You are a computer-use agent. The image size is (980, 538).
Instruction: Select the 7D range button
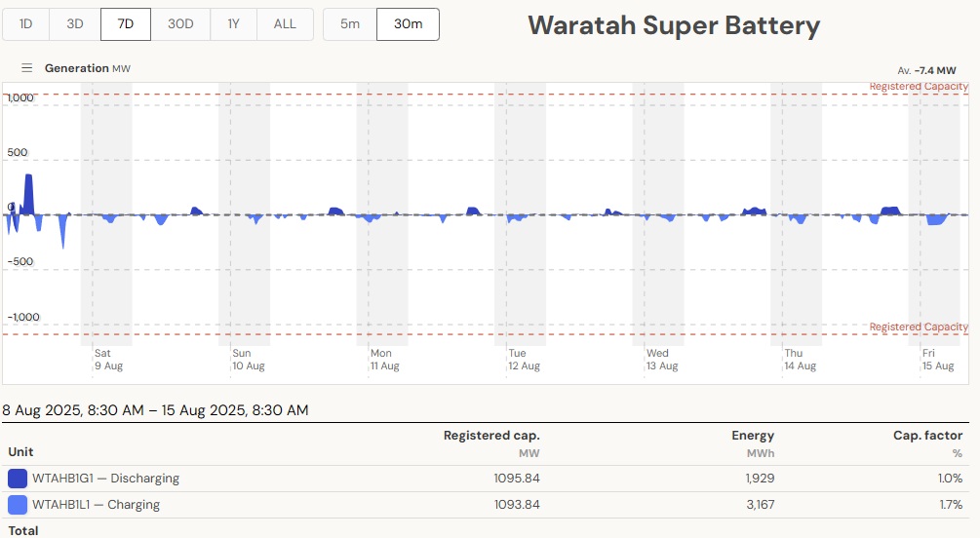point(126,24)
